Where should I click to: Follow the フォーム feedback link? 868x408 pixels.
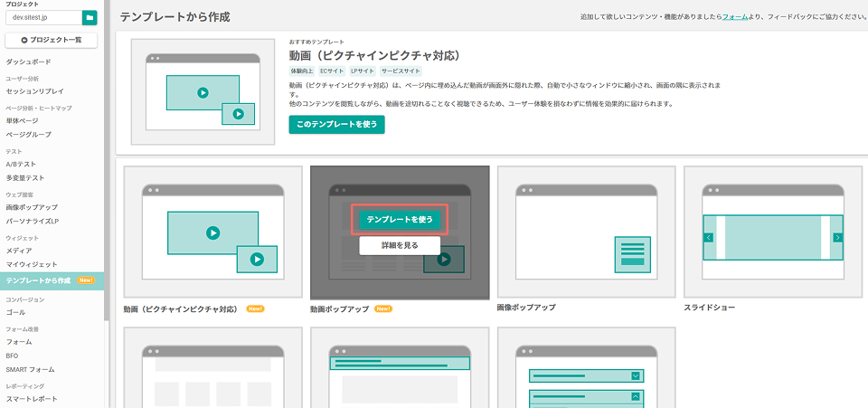pyautogui.click(x=735, y=17)
